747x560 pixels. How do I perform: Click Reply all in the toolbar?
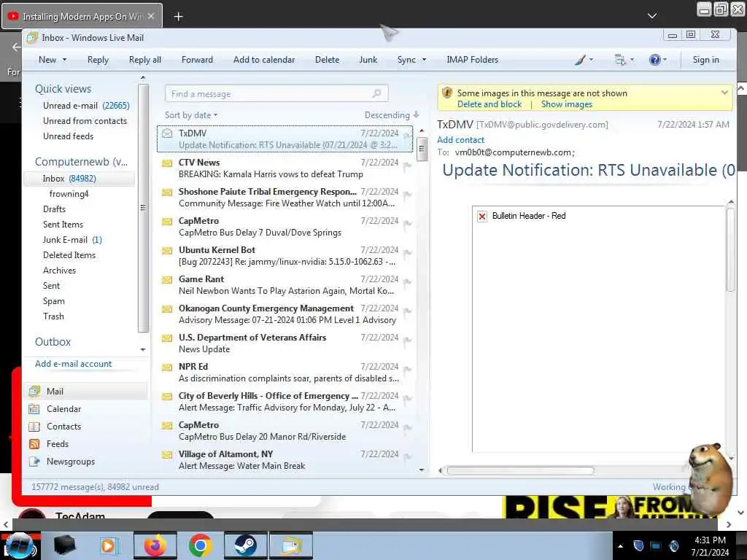point(145,60)
